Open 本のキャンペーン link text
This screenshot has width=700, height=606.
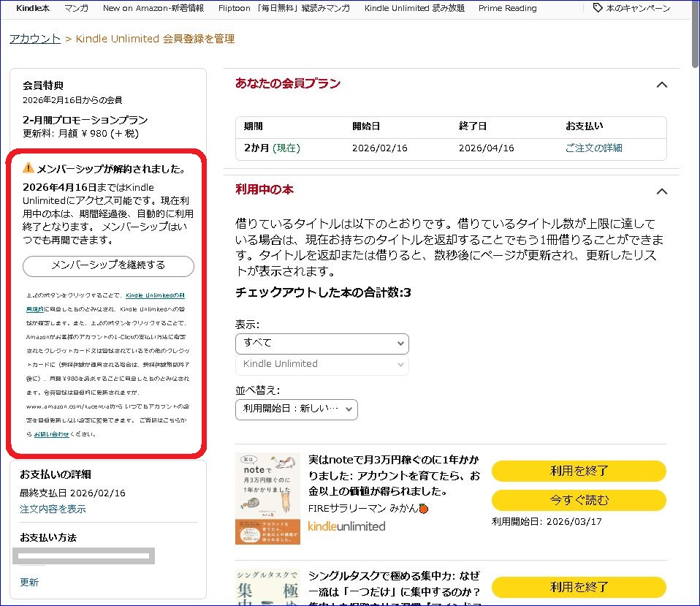coord(638,8)
